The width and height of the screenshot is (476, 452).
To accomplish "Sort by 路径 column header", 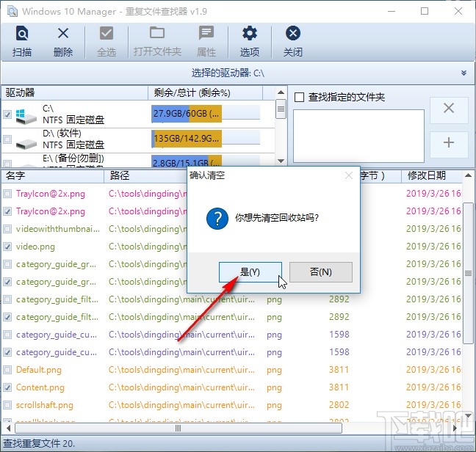I will [x=145, y=175].
